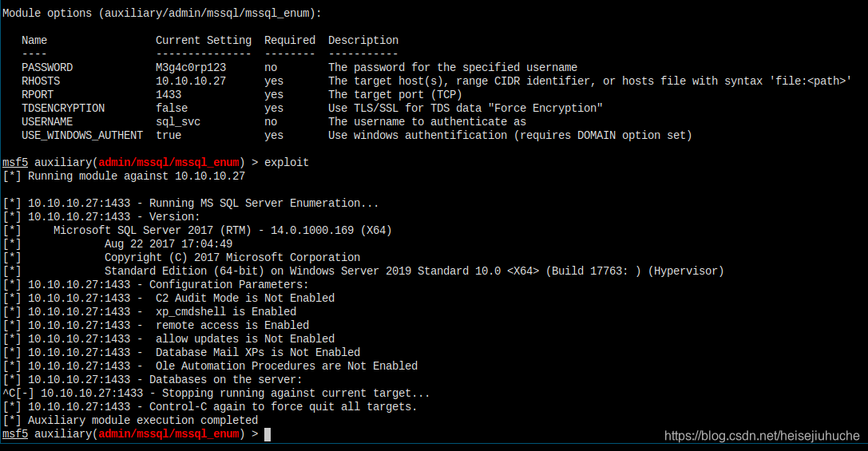The height and width of the screenshot is (451, 868).
Task: Click the Current Setting column header
Action: (x=204, y=41)
